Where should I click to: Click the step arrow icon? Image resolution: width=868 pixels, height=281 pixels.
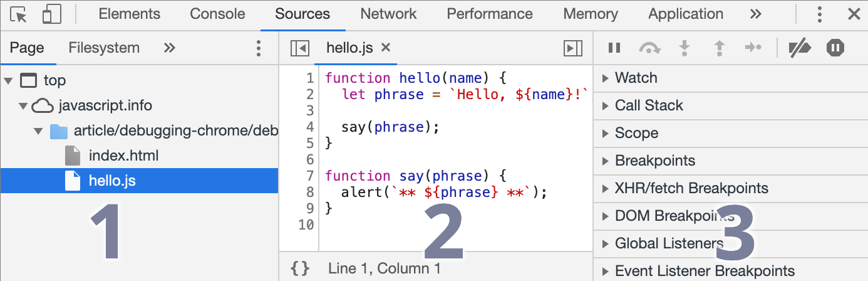[753, 48]
